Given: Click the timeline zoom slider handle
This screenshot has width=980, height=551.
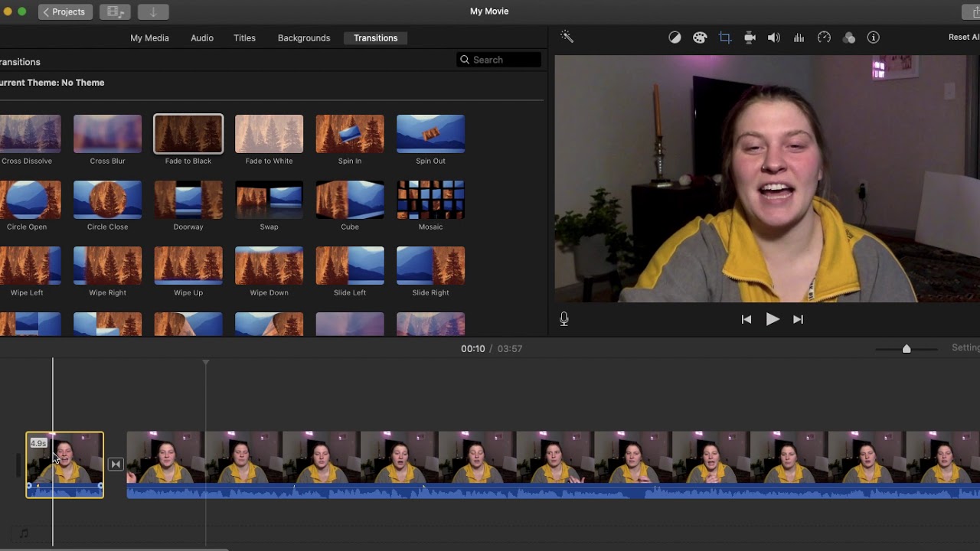Looking at the screenshot, I should point(906,348).
